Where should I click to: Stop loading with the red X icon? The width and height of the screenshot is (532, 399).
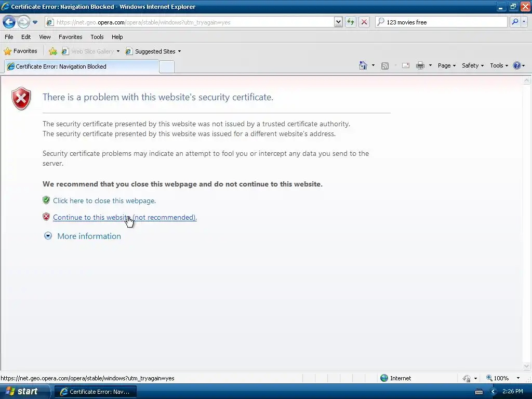(364, 22)
